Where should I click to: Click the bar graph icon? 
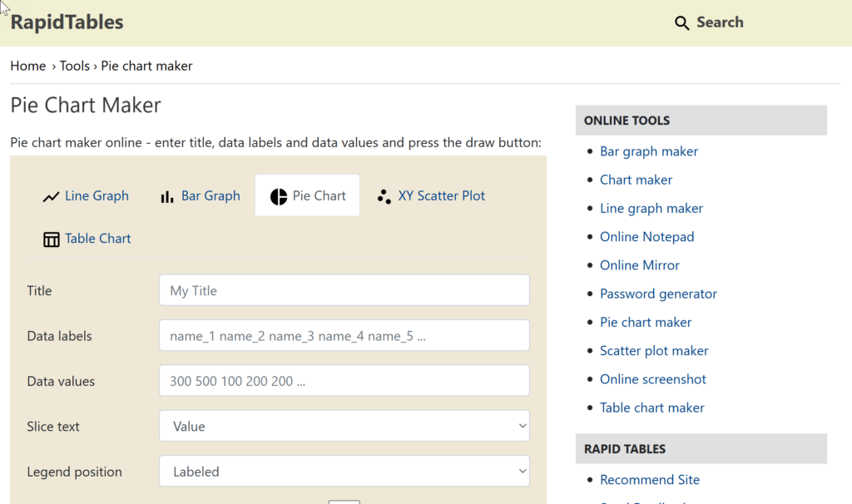166,197
